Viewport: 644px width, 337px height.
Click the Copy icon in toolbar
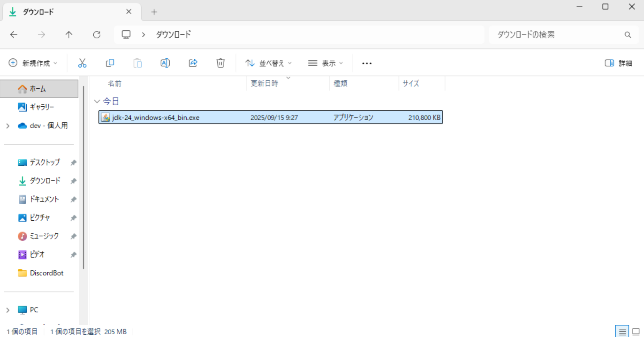click(x=110, y=63)
